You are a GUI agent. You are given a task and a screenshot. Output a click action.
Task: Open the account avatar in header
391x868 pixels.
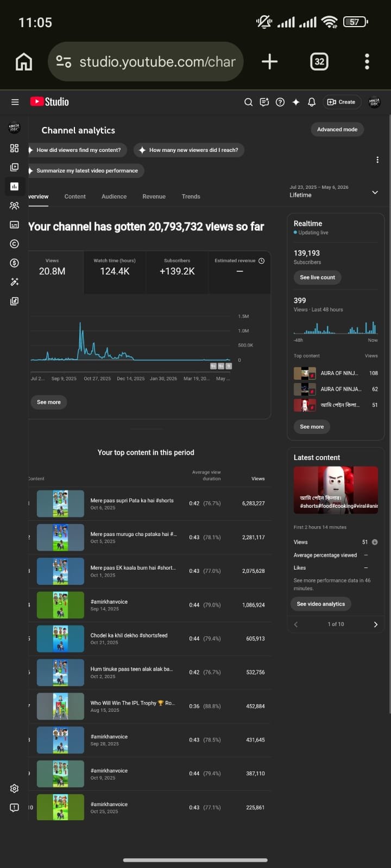(x=374, y=102)
